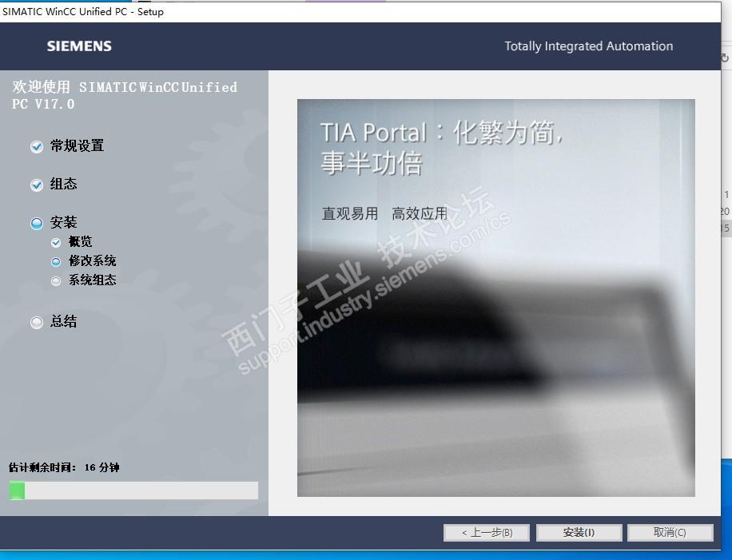Screen dimensions: 732x560
Task: Select the 总结 step
Action: [63, 321]
